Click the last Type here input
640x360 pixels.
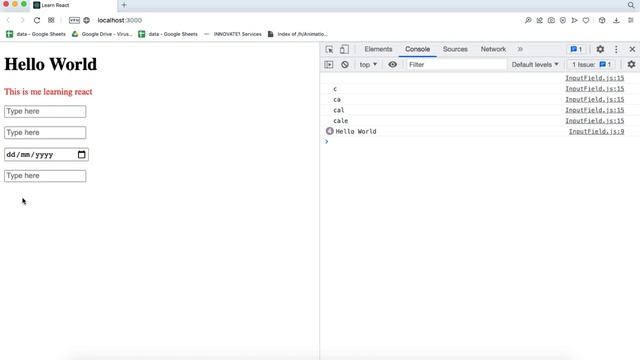45,176
